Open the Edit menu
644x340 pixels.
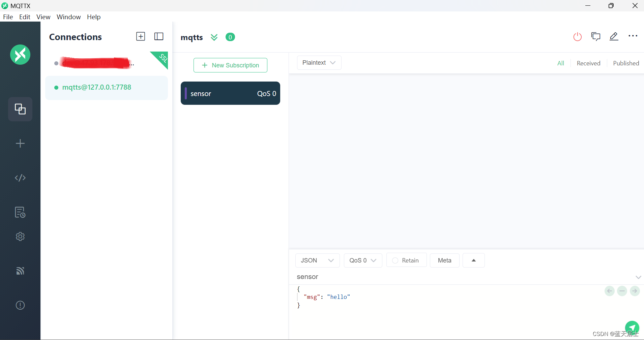click(25, 17)
